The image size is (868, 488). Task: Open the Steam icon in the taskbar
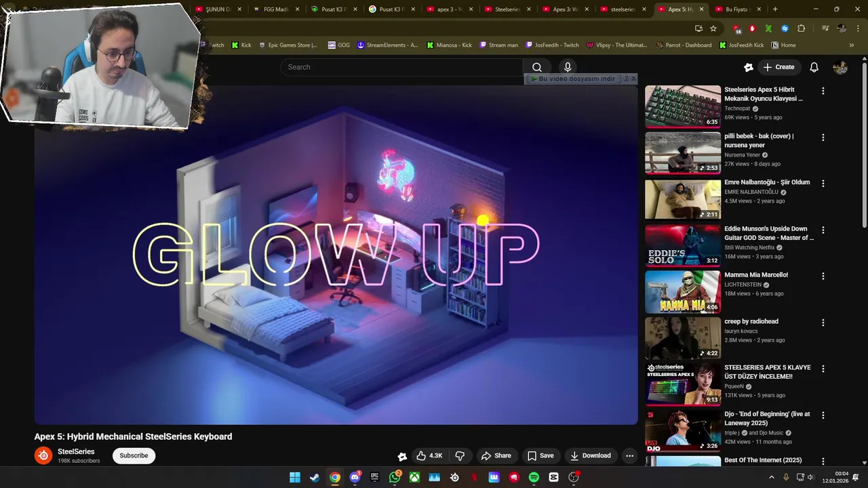pos(315,477)
